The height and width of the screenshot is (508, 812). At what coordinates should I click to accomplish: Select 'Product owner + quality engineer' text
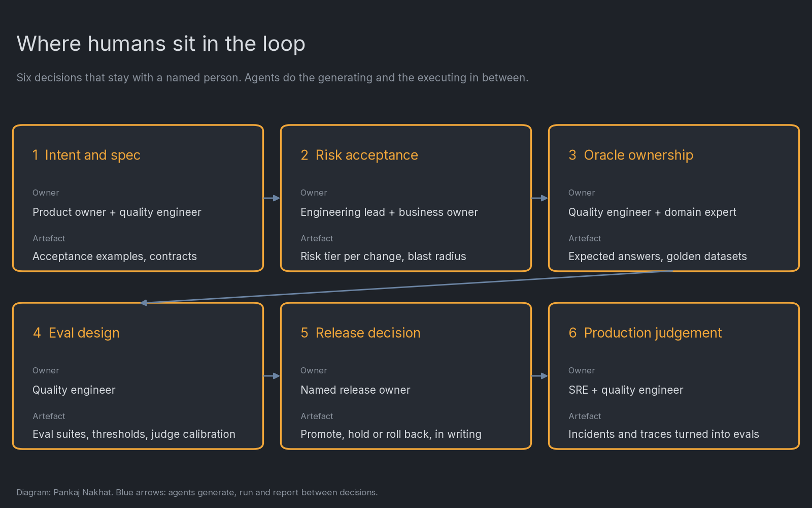117,212
